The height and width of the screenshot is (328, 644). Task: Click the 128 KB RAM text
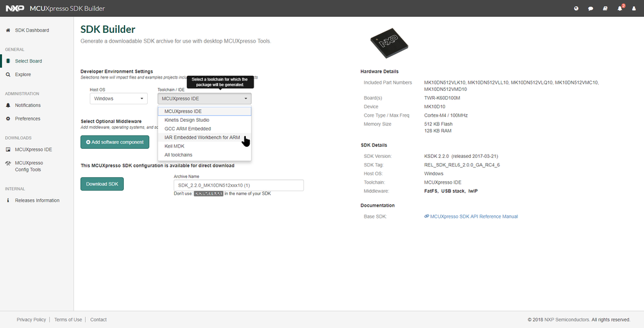pyautogui.click(x=438, y=131)
